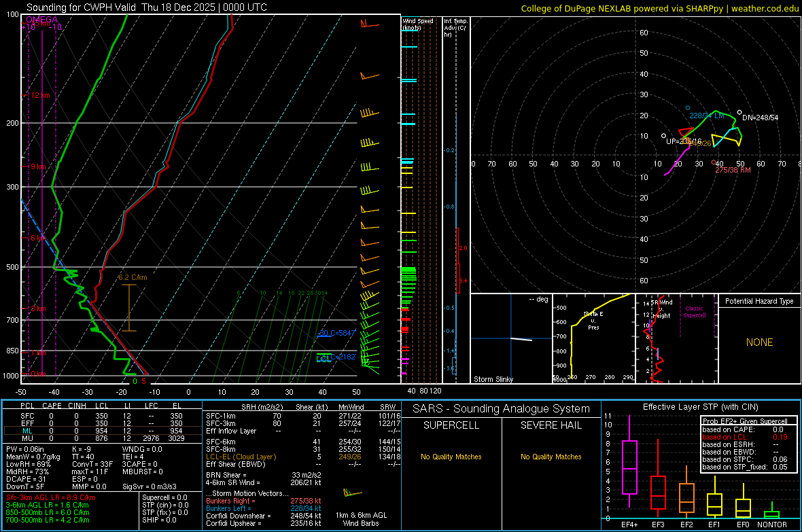This screenshot has width=802, height=532.
Task: Click the ConvT = 33F value
Action: (x=92, y=464)
